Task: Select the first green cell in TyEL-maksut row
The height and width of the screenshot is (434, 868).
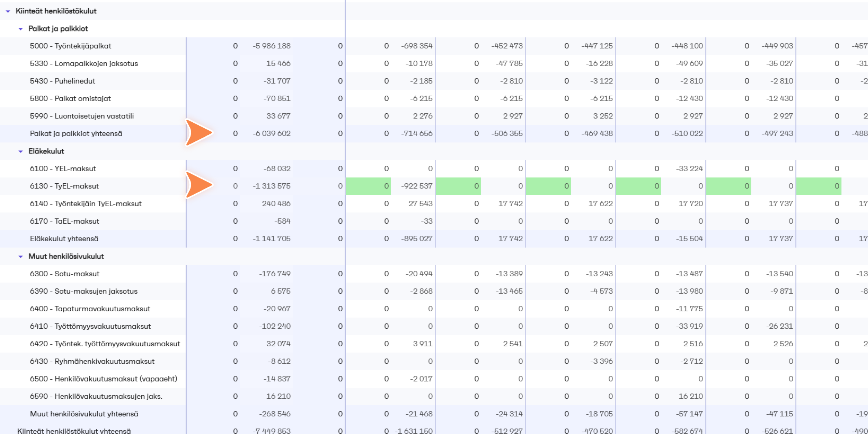Action: (368, 186)
